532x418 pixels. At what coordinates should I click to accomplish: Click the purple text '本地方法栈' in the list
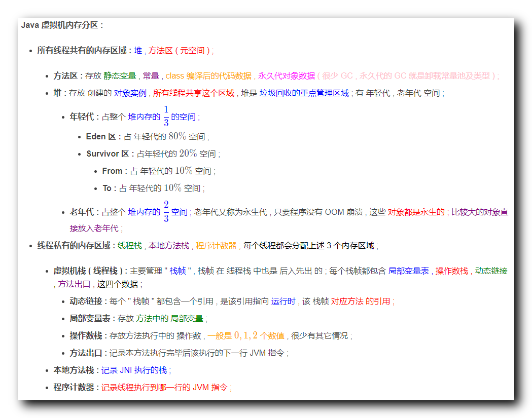pos(168,246)
